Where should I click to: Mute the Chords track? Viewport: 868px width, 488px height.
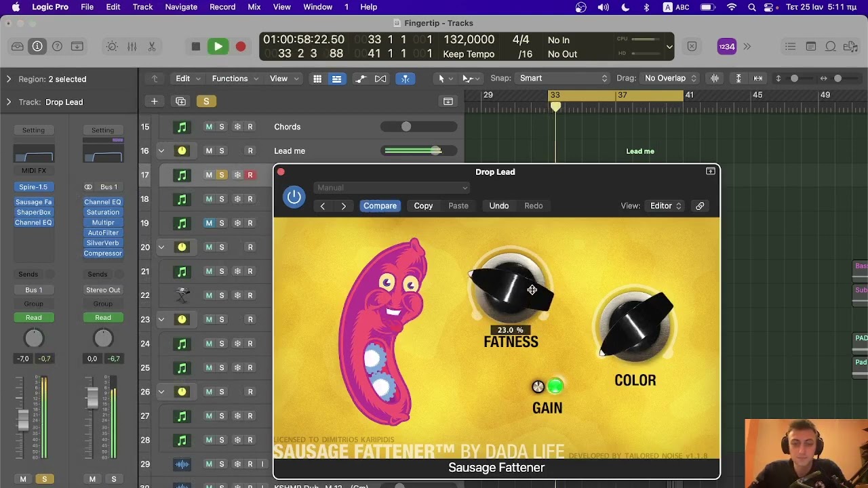point(209,127)
